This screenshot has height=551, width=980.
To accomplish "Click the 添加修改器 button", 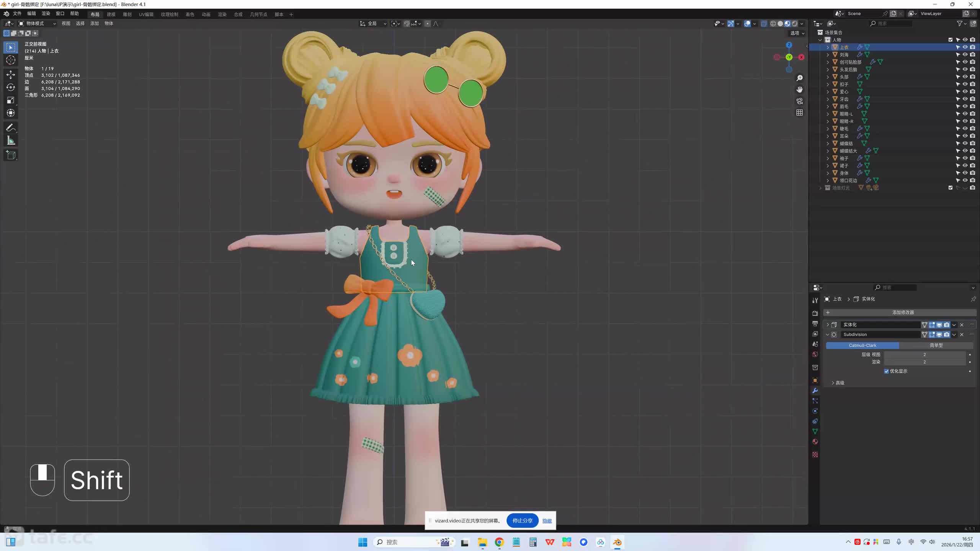I will (902, 312).
